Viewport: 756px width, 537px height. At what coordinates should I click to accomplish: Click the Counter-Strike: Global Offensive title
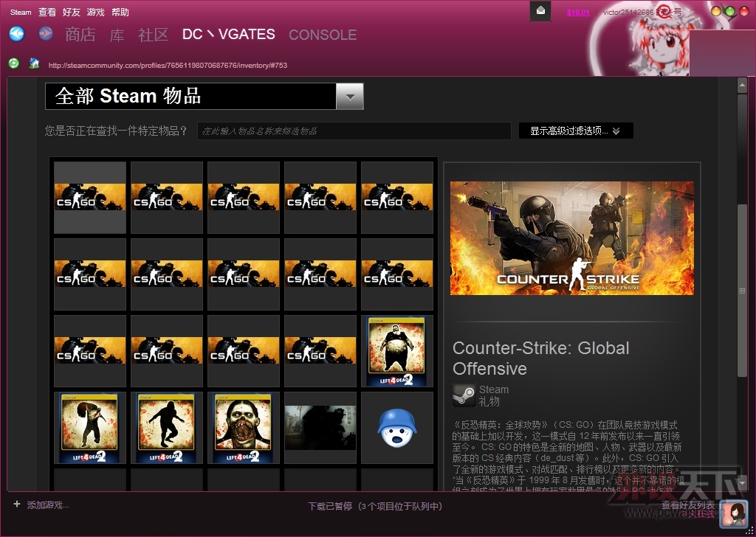[x=540, y=358]
